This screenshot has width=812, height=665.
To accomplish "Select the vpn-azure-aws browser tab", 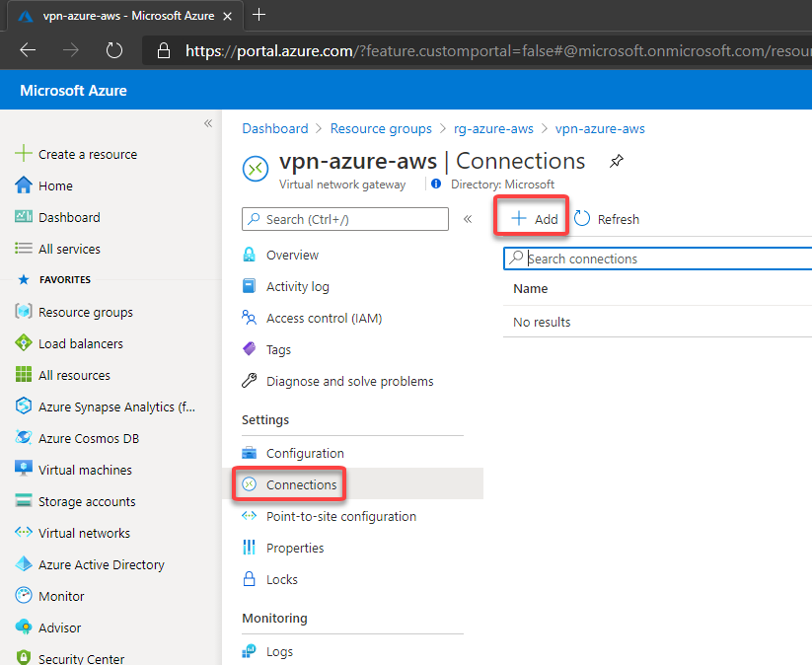I will (124, 16).
